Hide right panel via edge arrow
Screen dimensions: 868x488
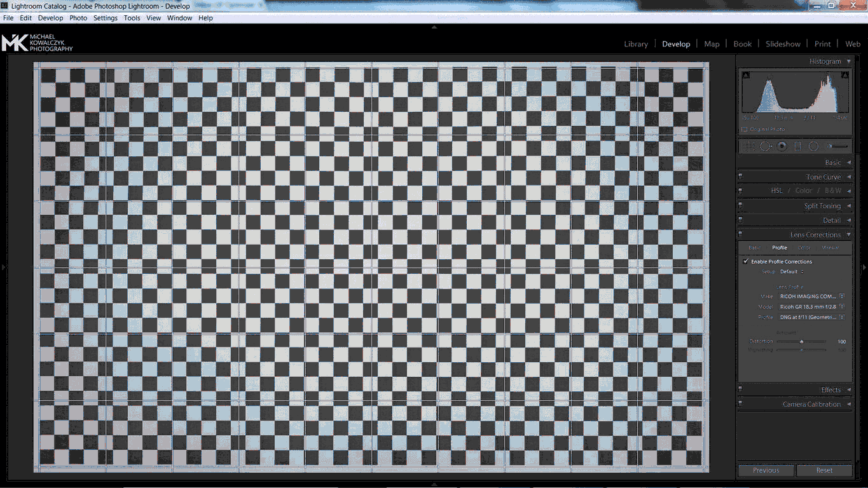864,268
